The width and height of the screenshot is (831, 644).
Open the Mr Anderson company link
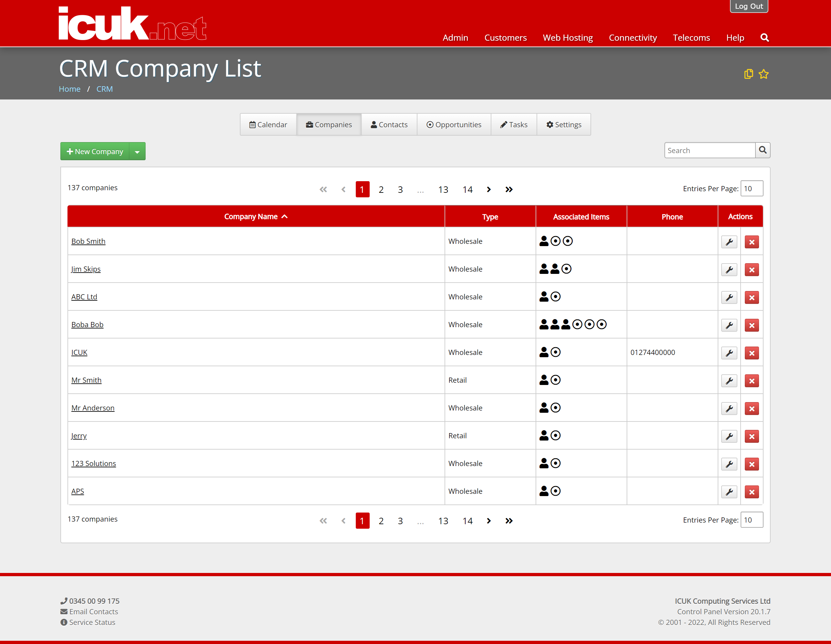tap(93, 408)
